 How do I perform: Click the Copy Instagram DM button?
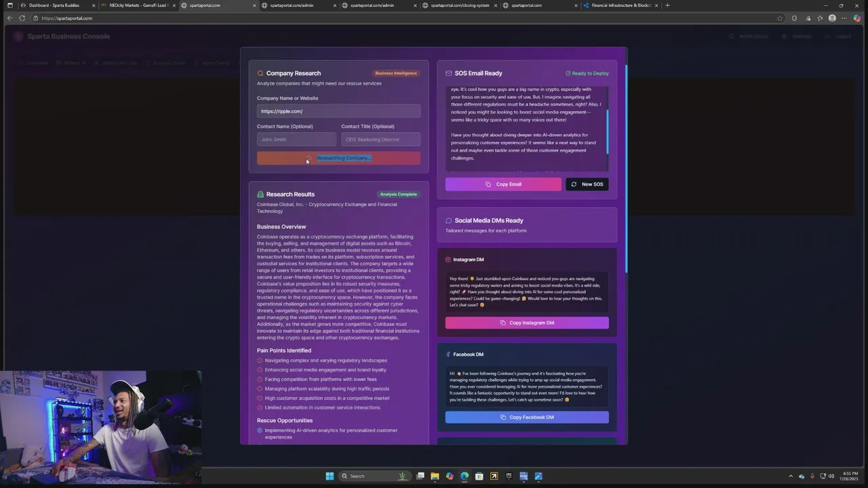pyautogui.click(x=527, y=323)
